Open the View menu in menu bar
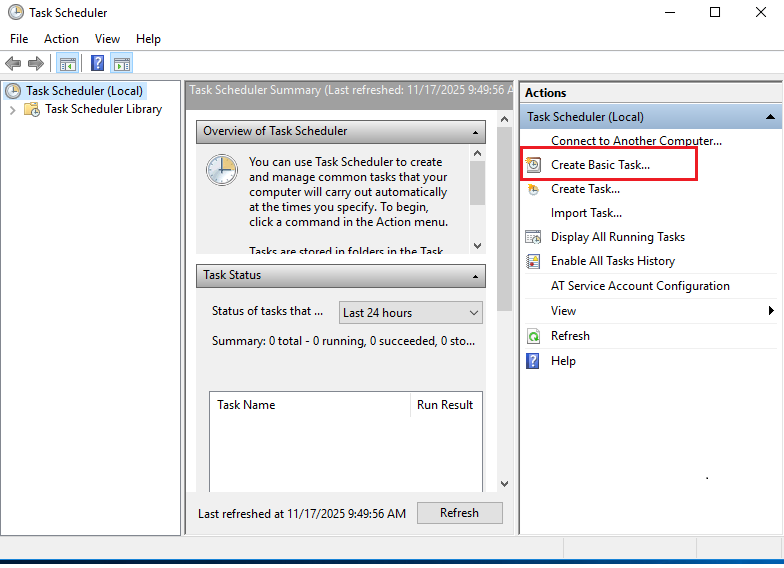 coord(108,39)
